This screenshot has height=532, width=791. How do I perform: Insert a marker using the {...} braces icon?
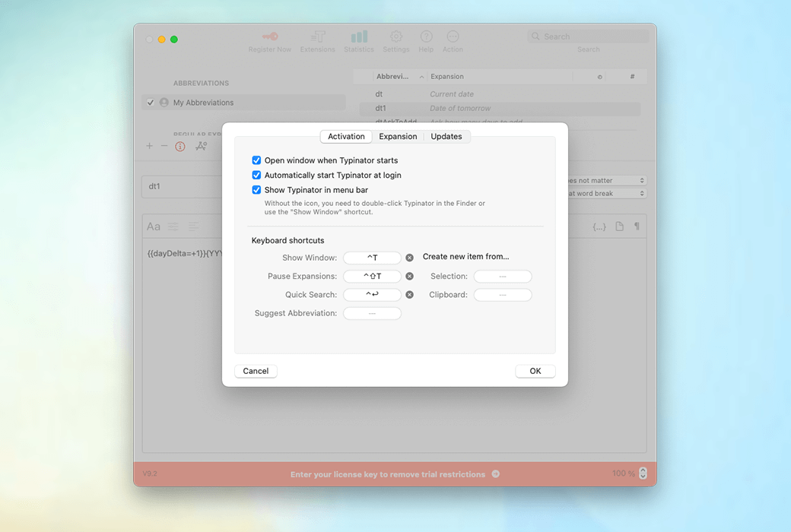click(600, 226)
